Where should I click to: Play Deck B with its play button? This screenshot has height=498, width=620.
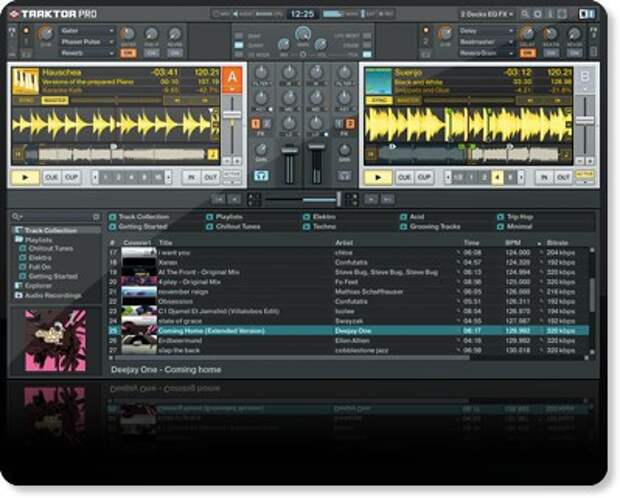click(378, 178)
